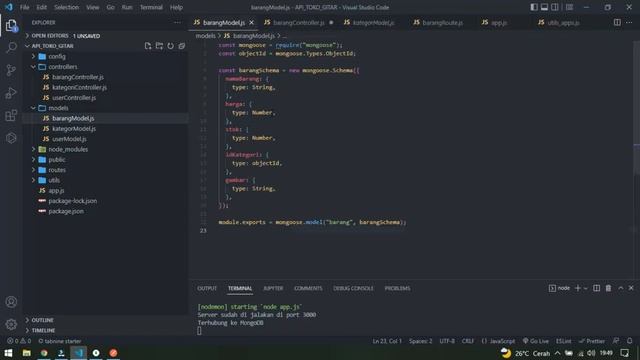Split the terminal panel
Screen dimensions: 640x360
[x=596, y=288]
